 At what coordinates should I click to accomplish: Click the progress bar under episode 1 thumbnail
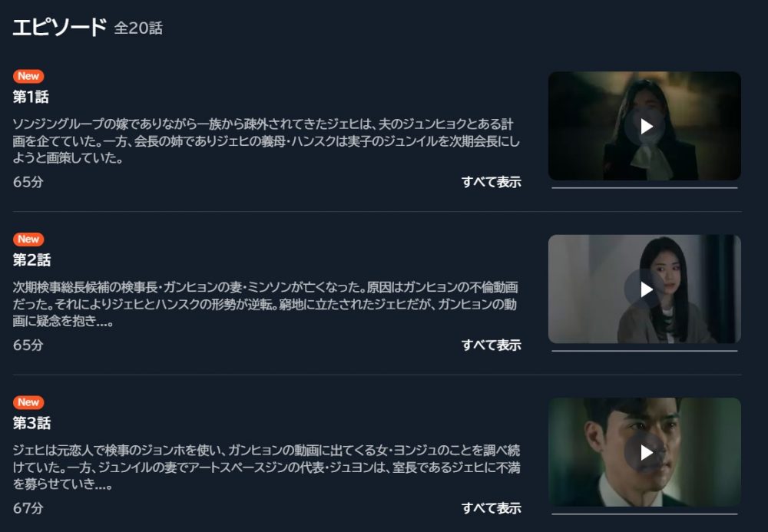[x=644, y=187]
